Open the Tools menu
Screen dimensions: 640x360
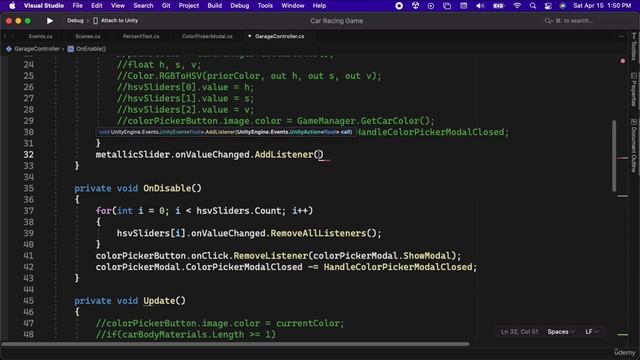point(265,6)
